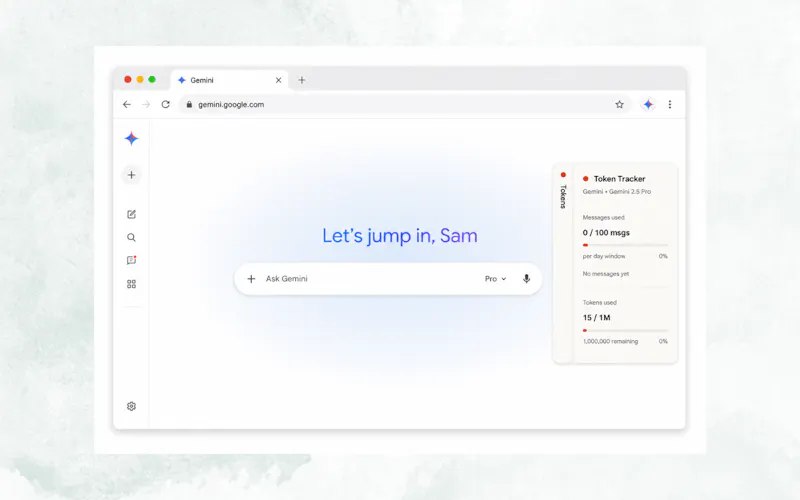Start voice input with microphone icon
The image size is (800, 500).
527,279
